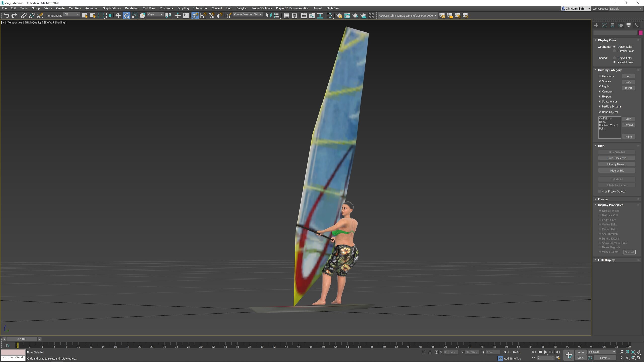The width and height of the screenshot is (644, 362).
Task: Open the Utilities wrench panel tab
Action: pyautogui.click(x=636, y=25)
